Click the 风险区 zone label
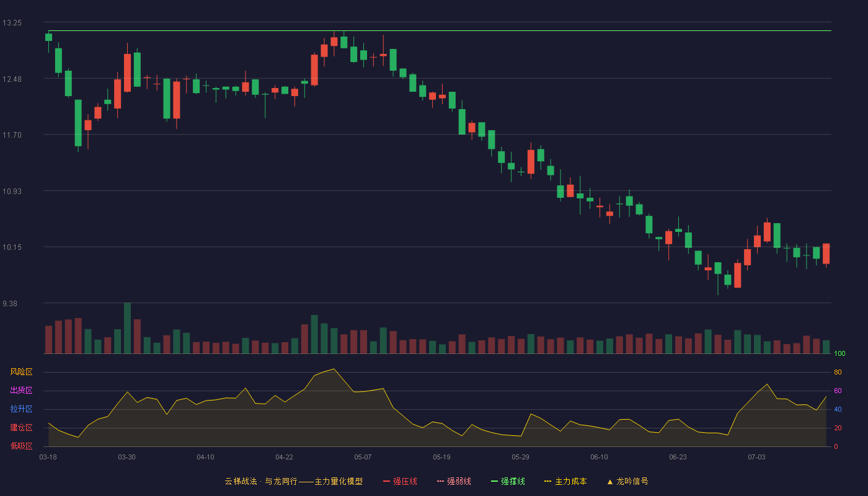868x496 pixels. (21, 372)
